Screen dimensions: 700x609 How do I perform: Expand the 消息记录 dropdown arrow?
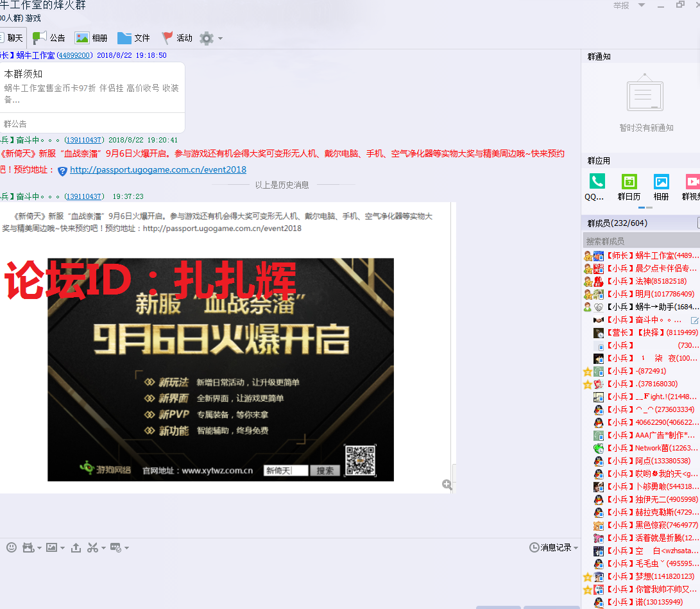[x=576, y=548]
